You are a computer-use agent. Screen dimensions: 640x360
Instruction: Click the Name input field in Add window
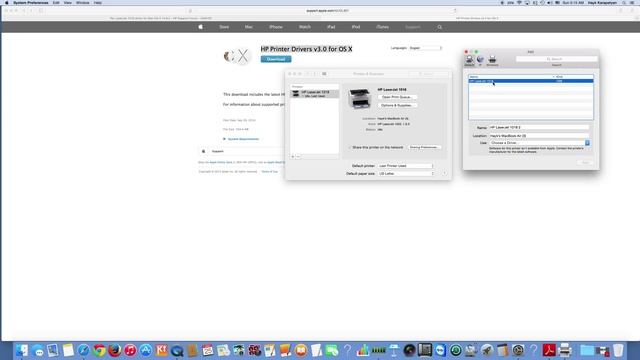(539, 127)
